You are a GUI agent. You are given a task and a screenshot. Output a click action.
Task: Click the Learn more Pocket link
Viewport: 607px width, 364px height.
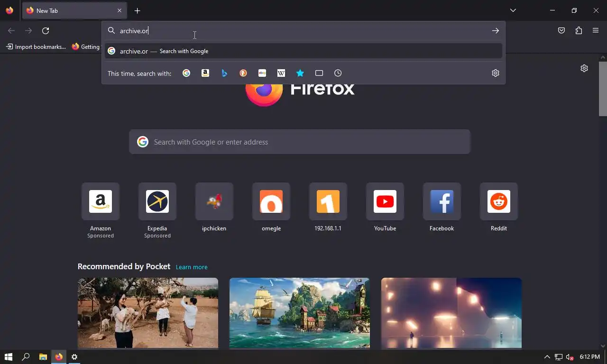pos(192,267)
